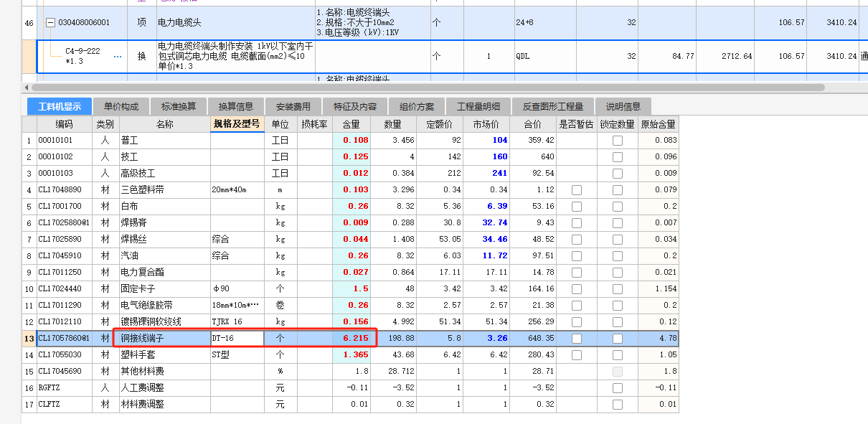This screenshot has height=424, width=868.
Task: Click market price 241 for 高级技工
Action: 487,173
